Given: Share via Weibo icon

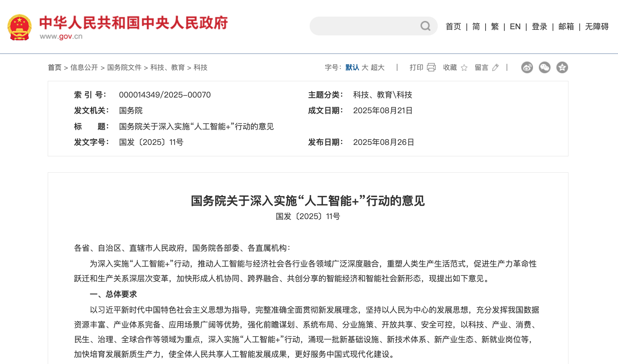Looking at the screenshot, I should [x=527, y=67].
